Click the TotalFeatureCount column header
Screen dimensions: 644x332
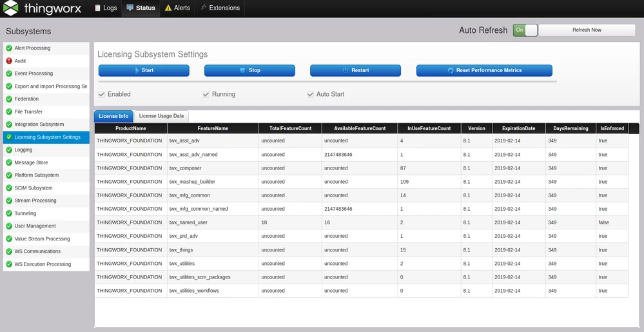pos(290,128)
